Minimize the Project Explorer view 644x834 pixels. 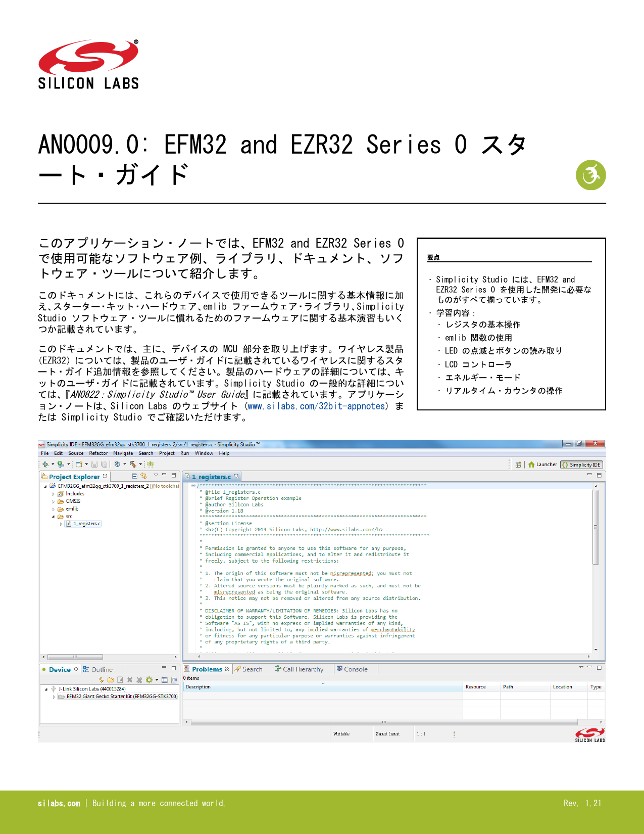tap(164, 475)
